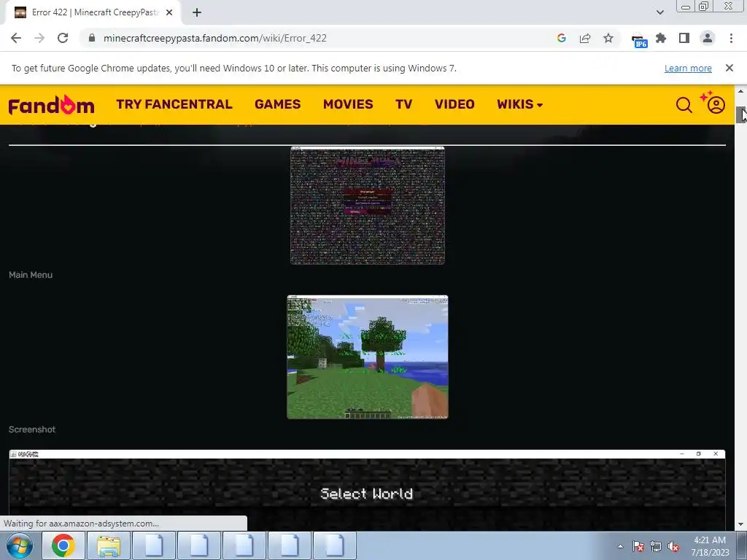The width and height of the screenshot is (747, 560).
Task: Click the Action Center flag tray icon
Action: [638, 546]
